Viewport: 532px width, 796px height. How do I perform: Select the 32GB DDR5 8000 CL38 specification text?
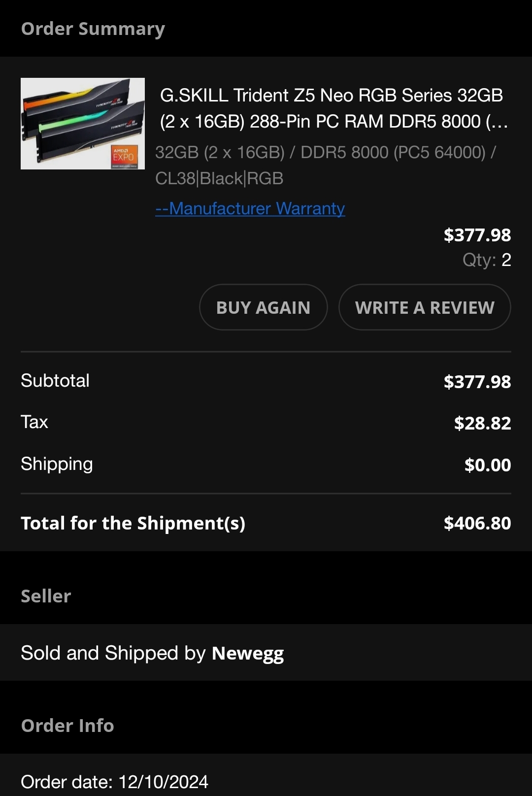click(x=325, y=166)
